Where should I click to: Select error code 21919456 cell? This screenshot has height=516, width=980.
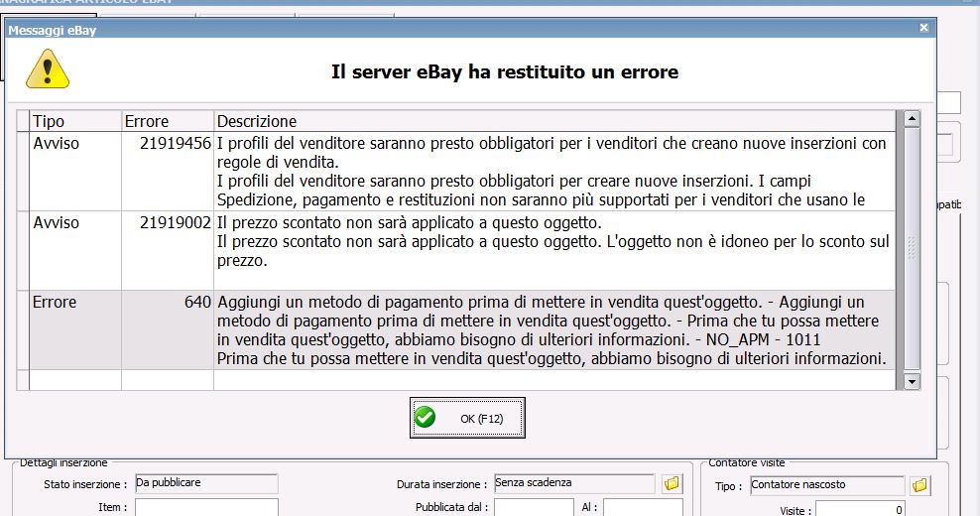point(168,171)
